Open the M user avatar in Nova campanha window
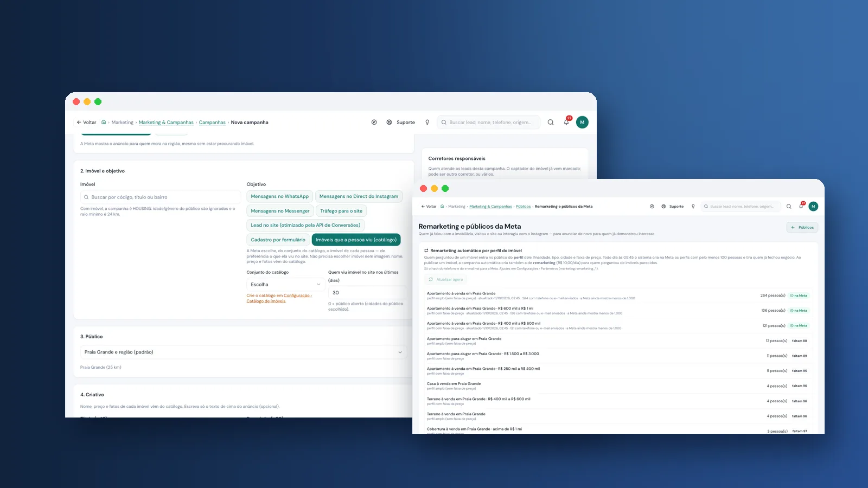 582,122
